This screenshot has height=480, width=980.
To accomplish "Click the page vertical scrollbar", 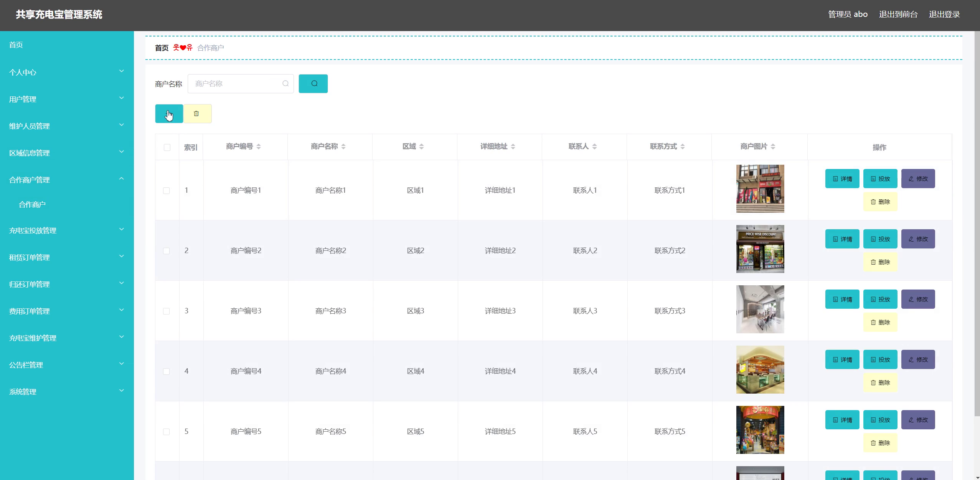I will pos(977,223).
